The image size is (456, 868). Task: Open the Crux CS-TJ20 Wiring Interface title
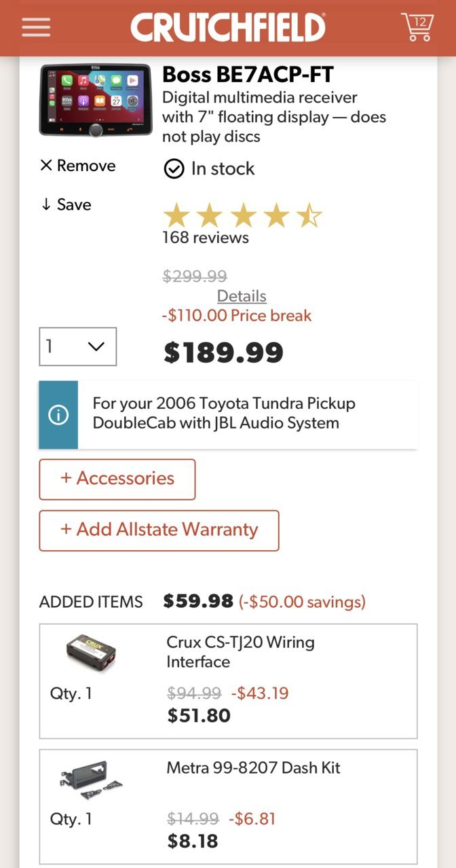(240, 652)
